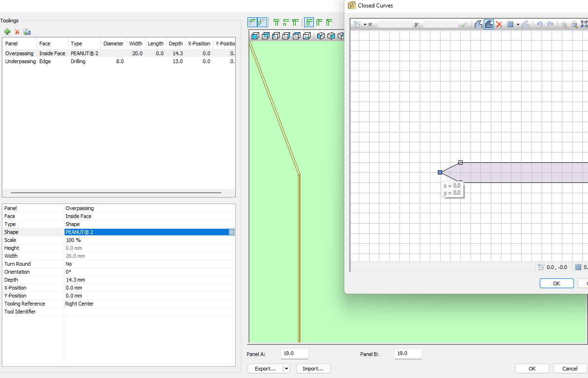Open the Export button's dropdown arrow
Image resolution: width=588 pixels, height=378 pixels.
tap(286, 369)
